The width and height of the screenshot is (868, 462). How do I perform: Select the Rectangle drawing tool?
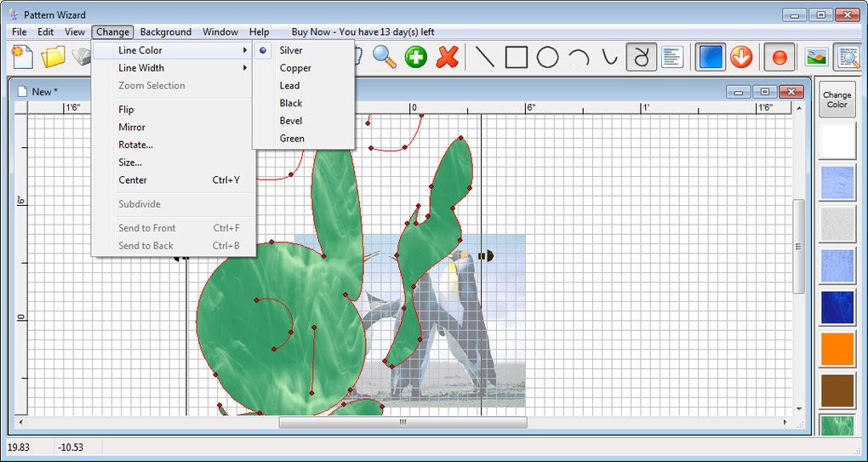coord(517,57)
